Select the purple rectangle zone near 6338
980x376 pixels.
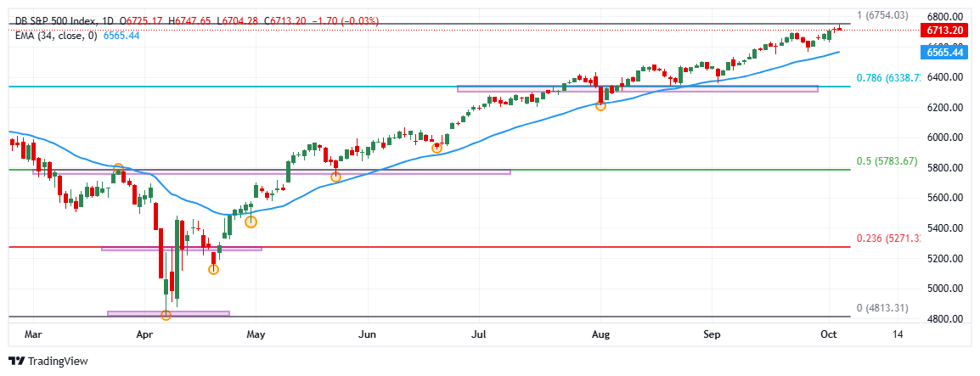[637, 88]
